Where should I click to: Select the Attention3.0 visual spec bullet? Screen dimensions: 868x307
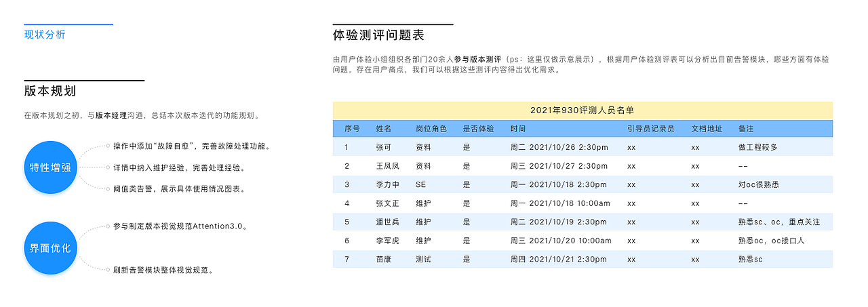pyautogui.click(x=180, y=226)
